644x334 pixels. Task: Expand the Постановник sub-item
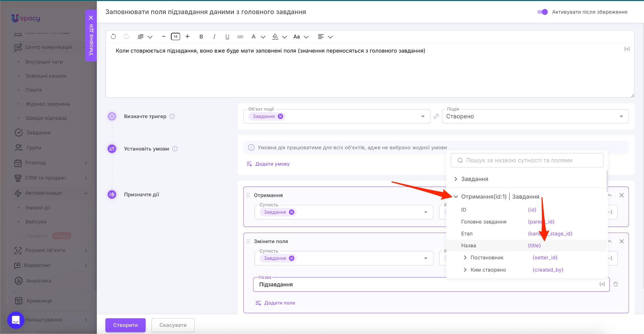[465, 258]
